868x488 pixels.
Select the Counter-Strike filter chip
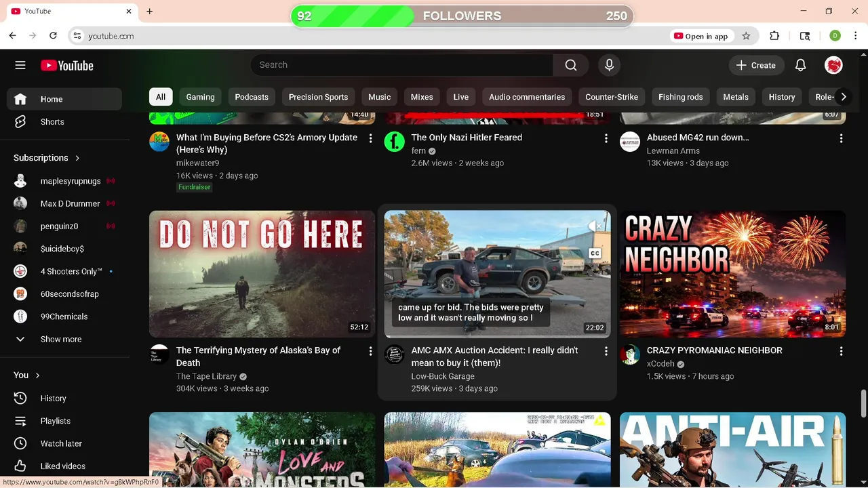612,97
